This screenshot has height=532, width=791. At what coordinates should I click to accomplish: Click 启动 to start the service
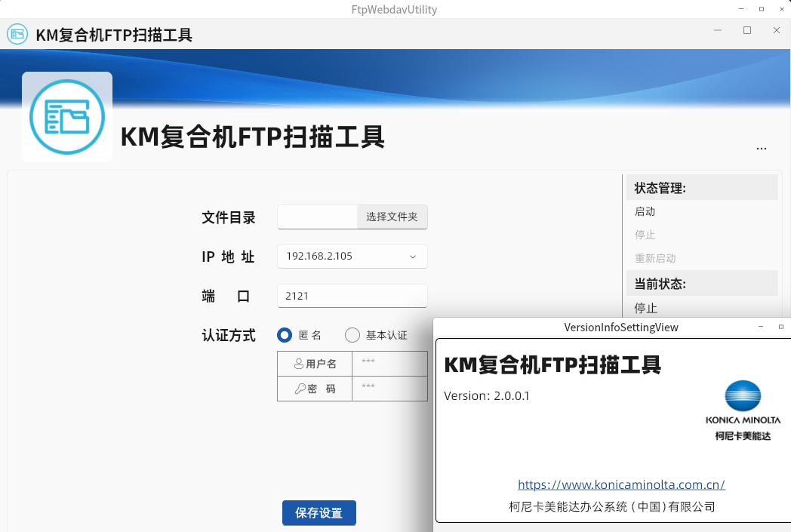pyautogui.click(x=645, y=212)
